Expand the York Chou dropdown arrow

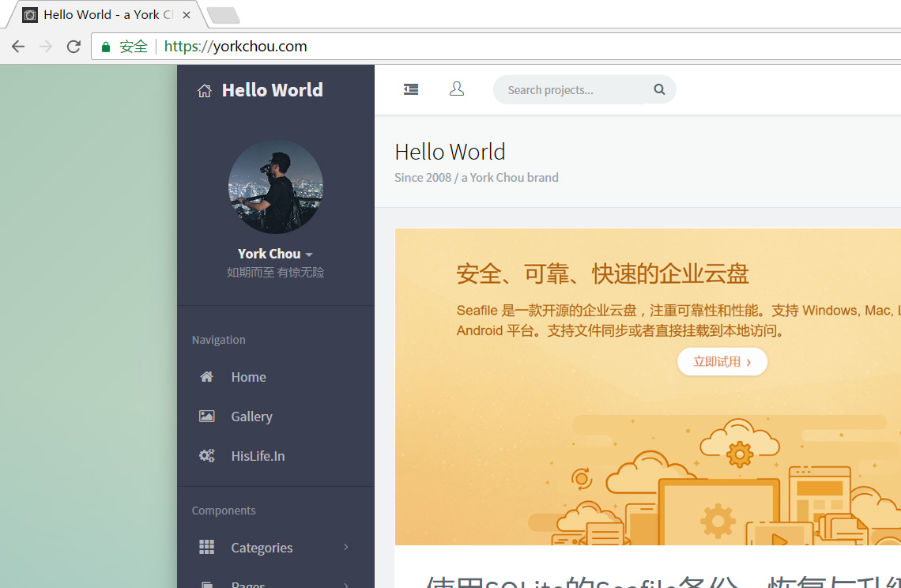click(309, 254)
